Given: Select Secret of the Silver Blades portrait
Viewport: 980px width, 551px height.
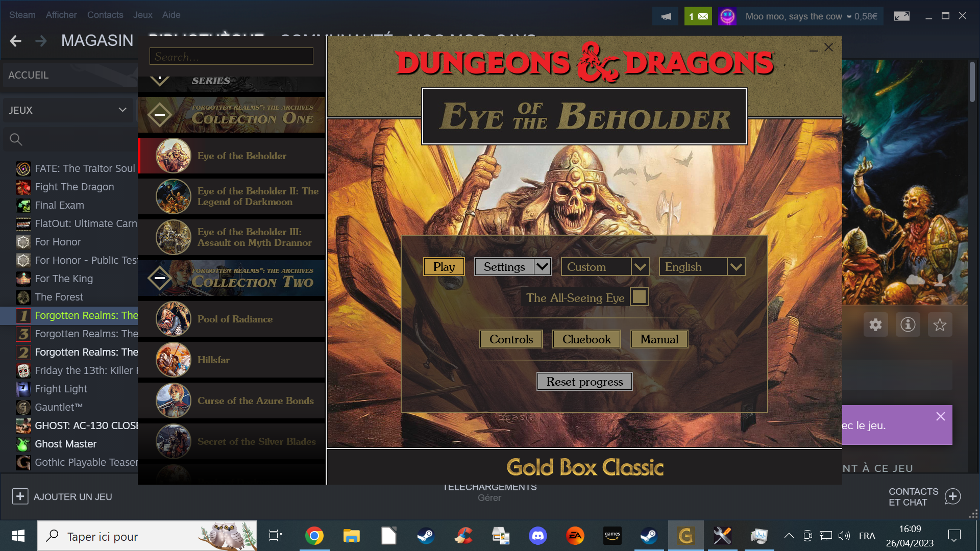Looking at the screenshot, I should (174, 441).
